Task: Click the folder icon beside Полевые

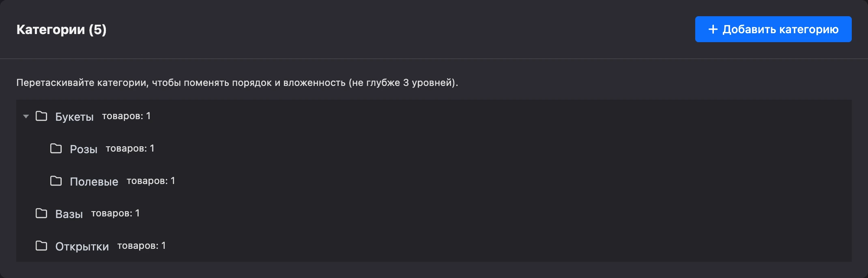Action: tap(56, 181)
